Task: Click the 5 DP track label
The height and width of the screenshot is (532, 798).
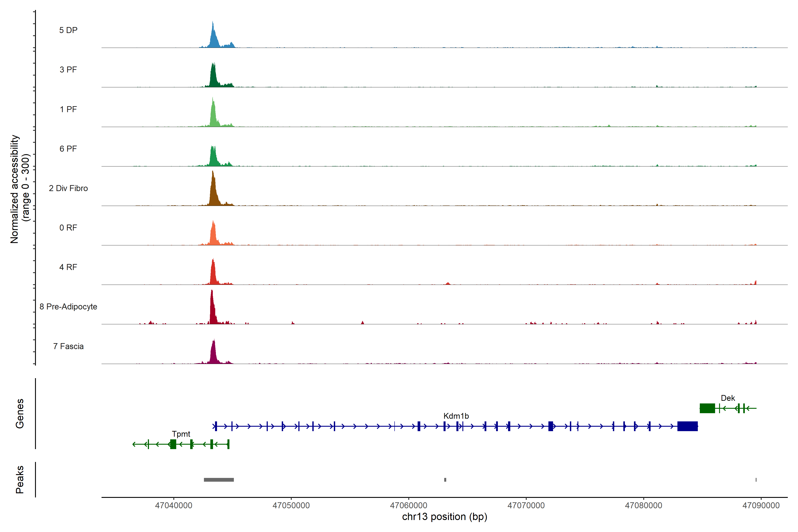Action: pyautogui.click(x=68, y=30)
